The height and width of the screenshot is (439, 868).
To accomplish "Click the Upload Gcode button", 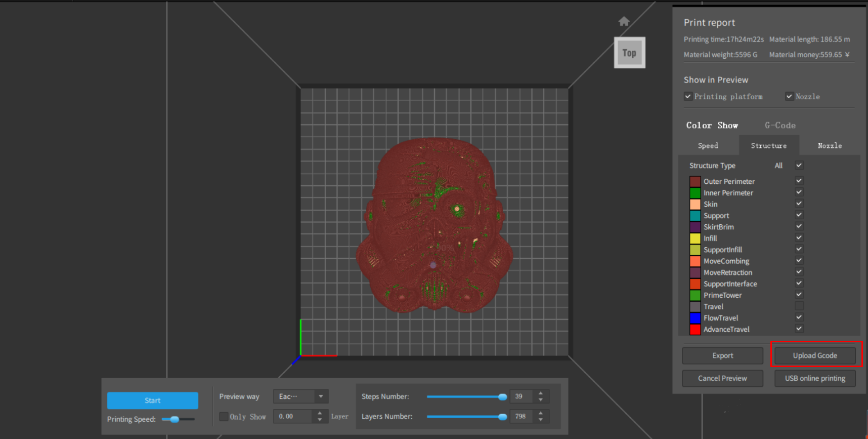I will [x=814, y=355].
